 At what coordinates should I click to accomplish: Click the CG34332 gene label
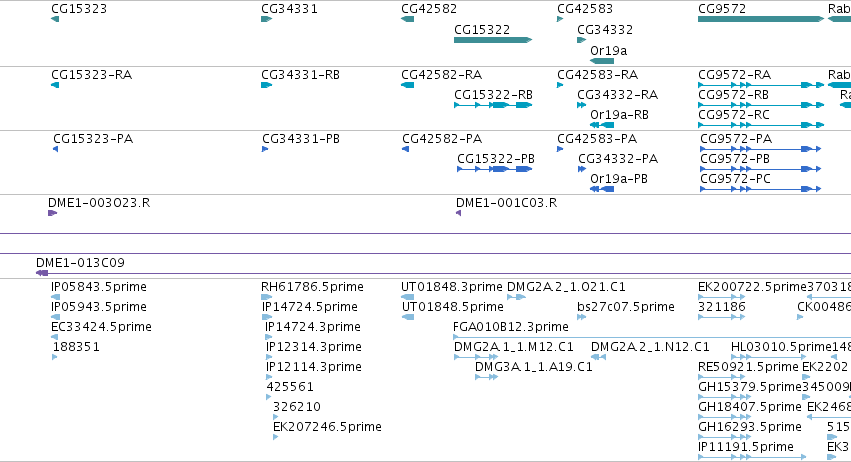point(605,29)
